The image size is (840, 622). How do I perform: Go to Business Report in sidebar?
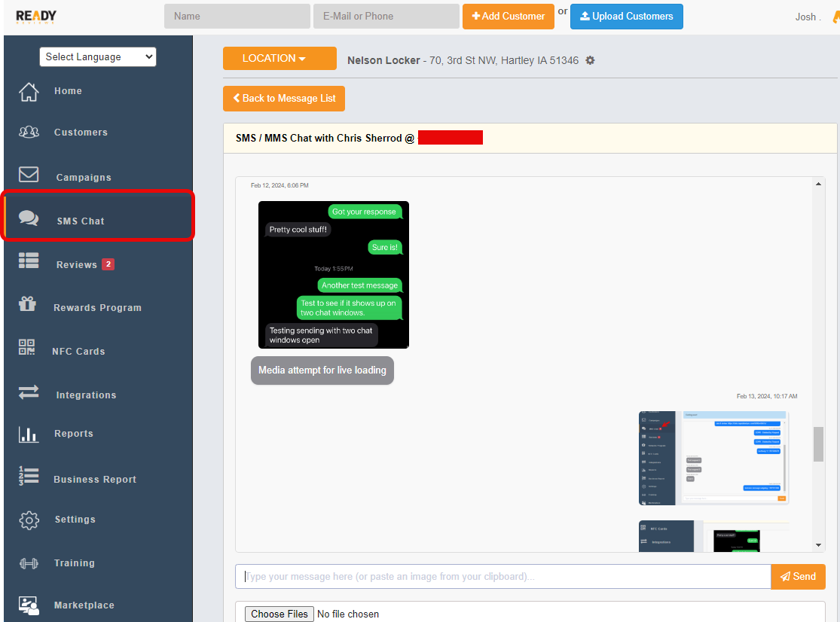pyautogui.click(x=95, y=480)
